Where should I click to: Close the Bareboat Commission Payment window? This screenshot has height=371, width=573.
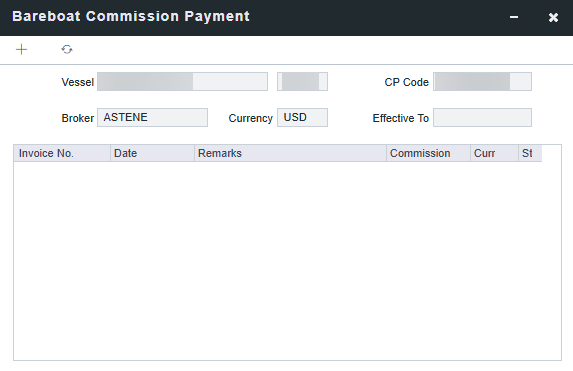pos(553,17)
